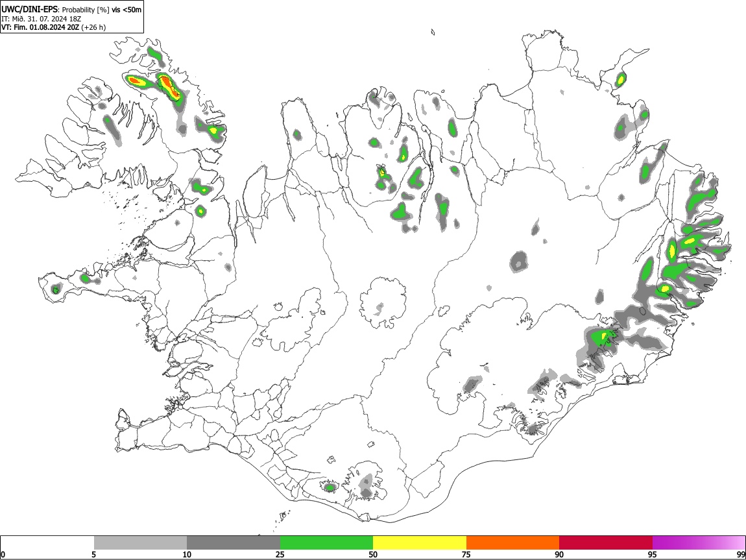The width and height of the screenshot is (746, 560).
Task: Click the legend value '90'
Action: click(x=559, y=554)
